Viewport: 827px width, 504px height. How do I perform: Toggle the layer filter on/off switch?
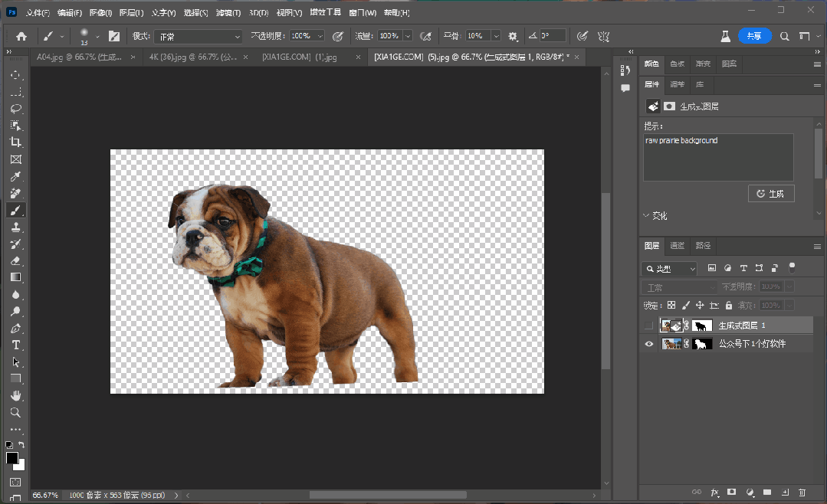click(x=793, y=267)
